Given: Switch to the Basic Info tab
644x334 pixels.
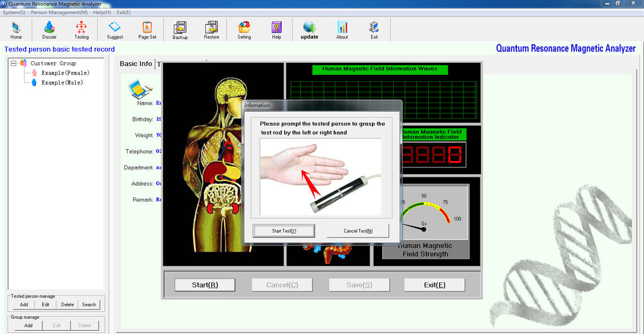Looking at the screenshot, I should pyautogui.click(x=136, y=64).
